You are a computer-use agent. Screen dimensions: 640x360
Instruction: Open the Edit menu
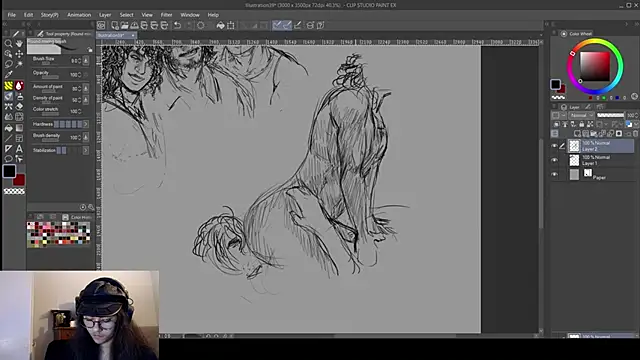pos(28,15)
